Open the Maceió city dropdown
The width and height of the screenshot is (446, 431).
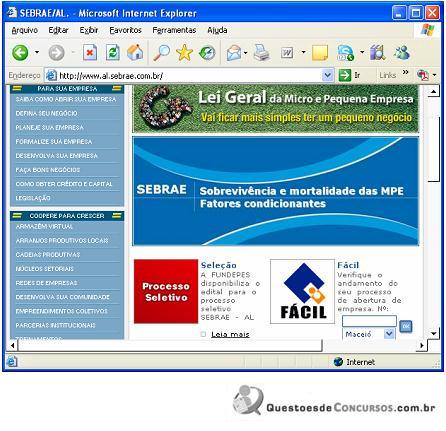point(389,334)
